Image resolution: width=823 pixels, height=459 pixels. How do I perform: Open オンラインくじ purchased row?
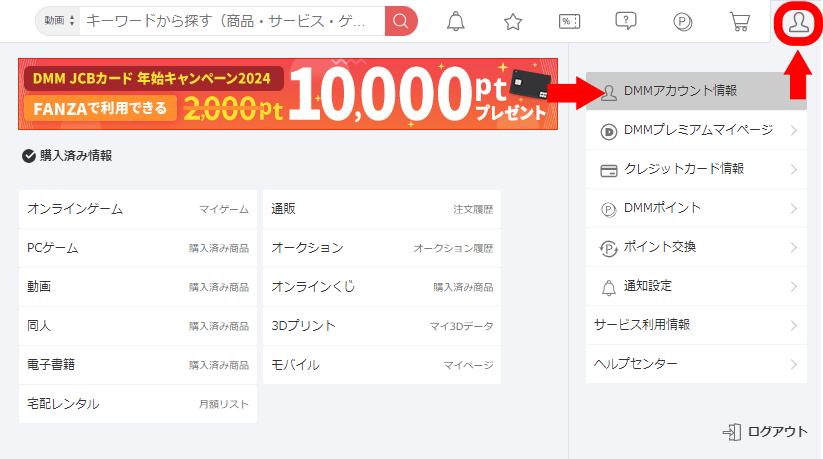pyautogui.click(x=382, y=287)
